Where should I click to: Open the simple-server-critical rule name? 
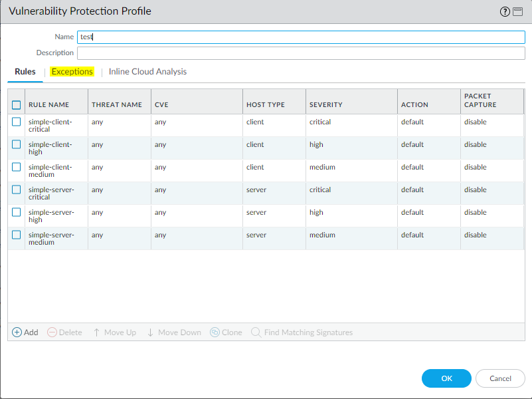click(x=51, y=194)
